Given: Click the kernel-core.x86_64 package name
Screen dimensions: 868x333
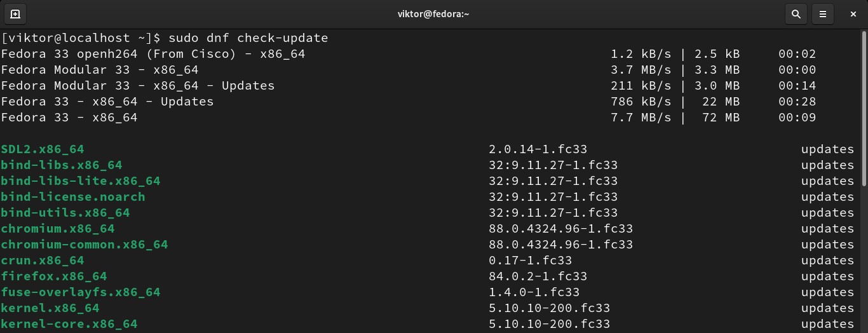Looking at the screenshot, I should [x=69, y=324].
